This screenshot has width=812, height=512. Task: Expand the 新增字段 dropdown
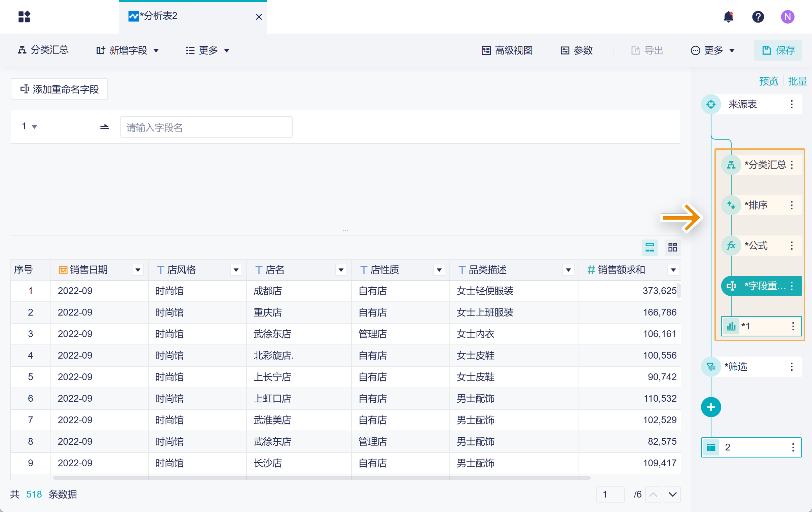tap(127, 50)
